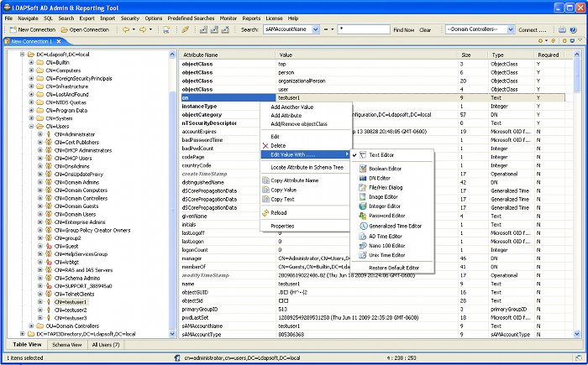
Task: Click the New Connection toolbar button
Action: coord(31,29)
